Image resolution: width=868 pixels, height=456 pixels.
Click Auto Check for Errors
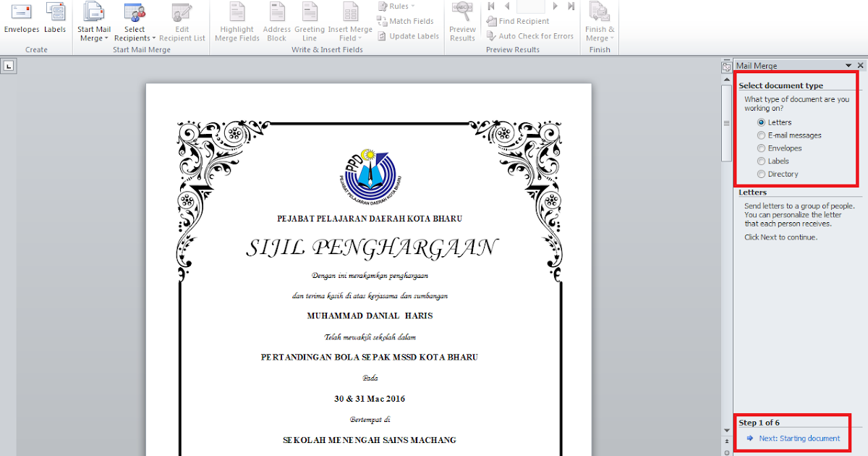tap(530, 35)
